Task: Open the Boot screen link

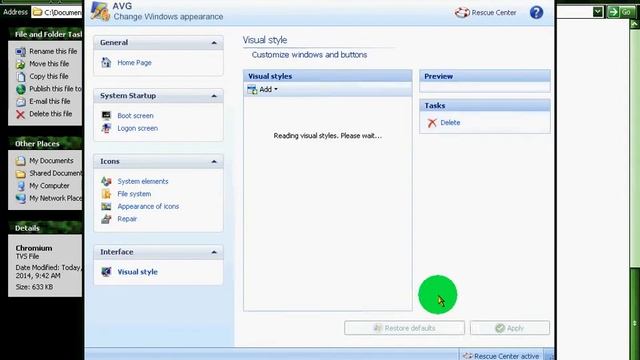Action: pos(136,116)
